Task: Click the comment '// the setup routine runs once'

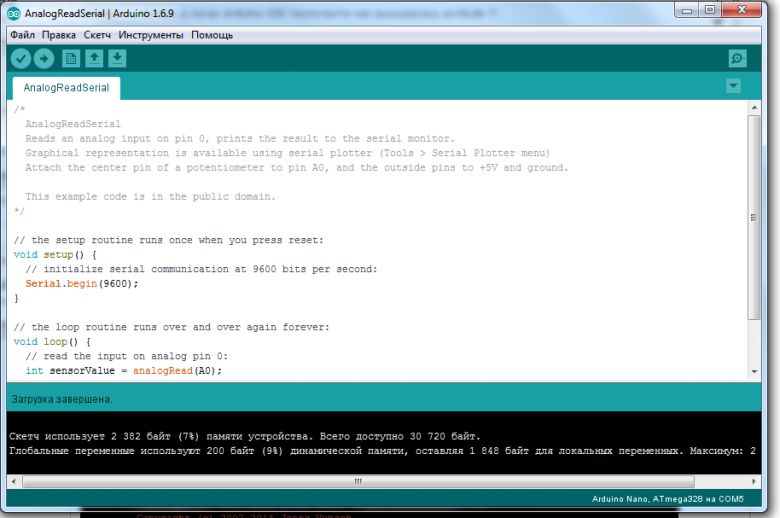Action: (169, 240)
